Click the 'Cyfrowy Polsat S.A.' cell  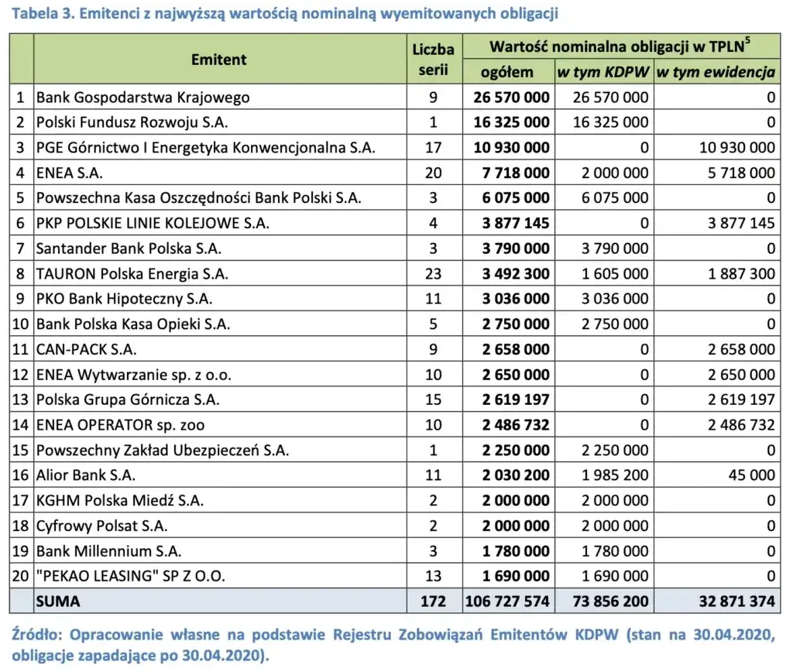[101, 526]
